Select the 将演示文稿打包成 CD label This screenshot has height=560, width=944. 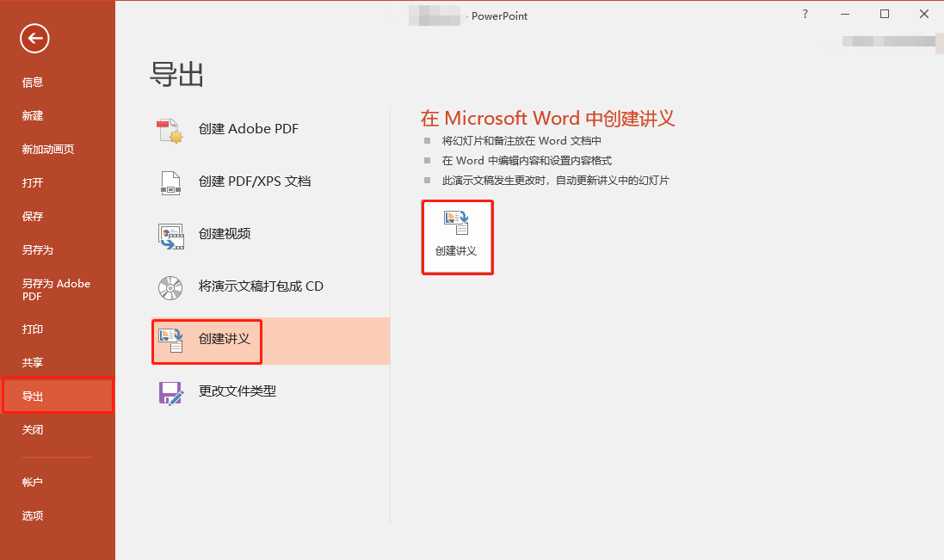pyautogui.click(x=261, y=286)
